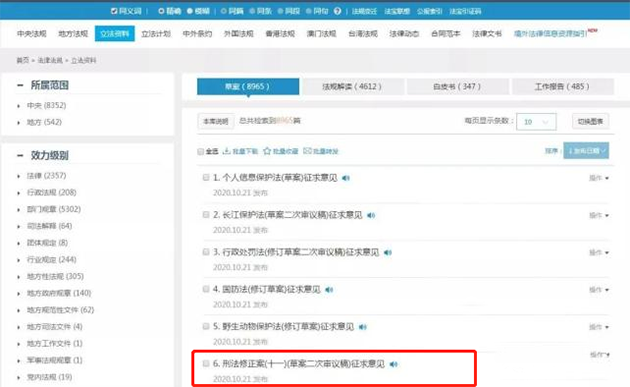The image size is (630, 387).
Task: Click the 本库说明 button
Action: pyautogui.click(x=216, y=121)
